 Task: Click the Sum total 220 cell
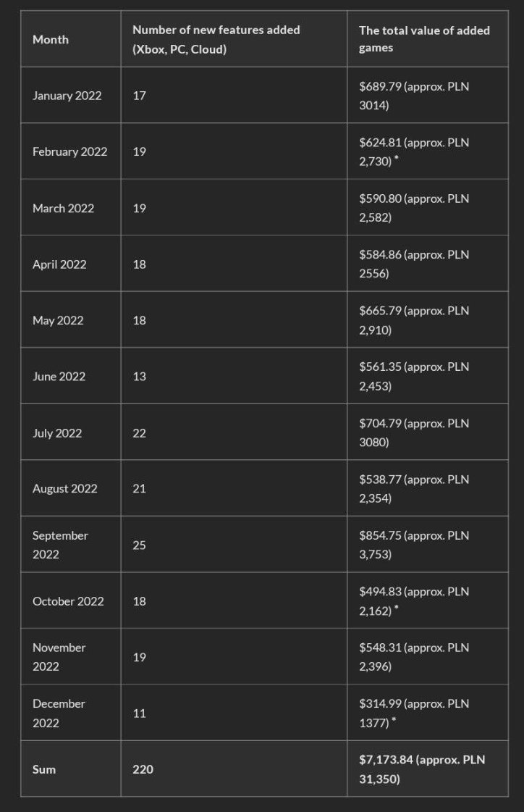tap(143, 769)
